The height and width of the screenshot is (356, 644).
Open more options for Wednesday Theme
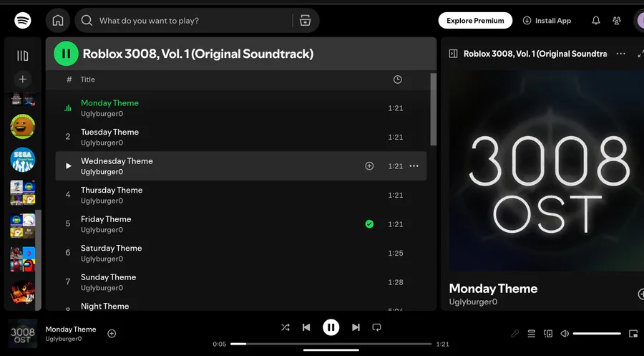[414, 165]
